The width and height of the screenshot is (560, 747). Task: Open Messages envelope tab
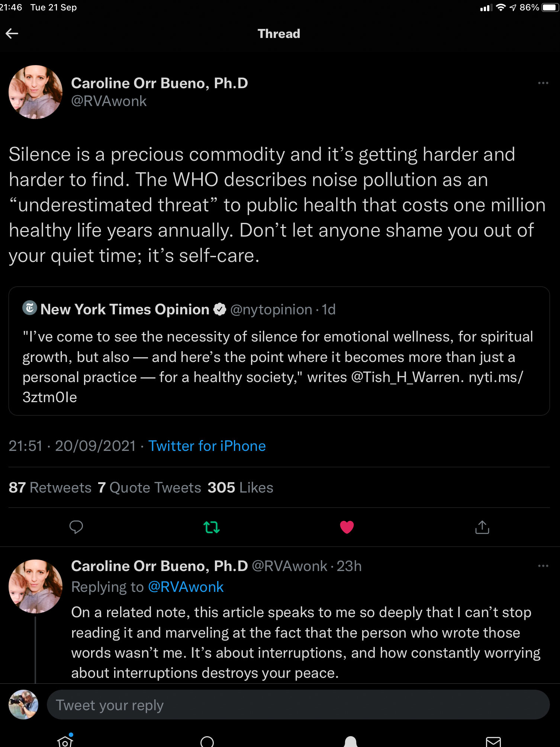[x=493, y=742]
